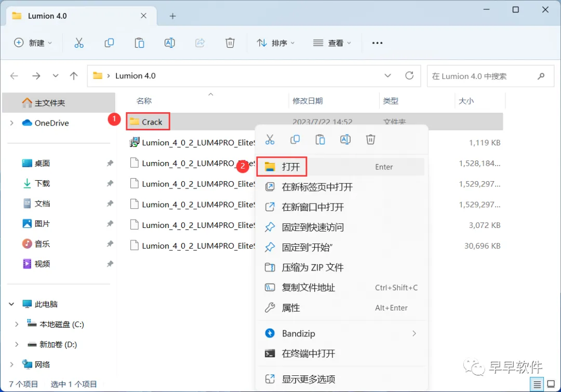Select 固定到"开始"
The image size is (561, 392).
coord(341,247)
